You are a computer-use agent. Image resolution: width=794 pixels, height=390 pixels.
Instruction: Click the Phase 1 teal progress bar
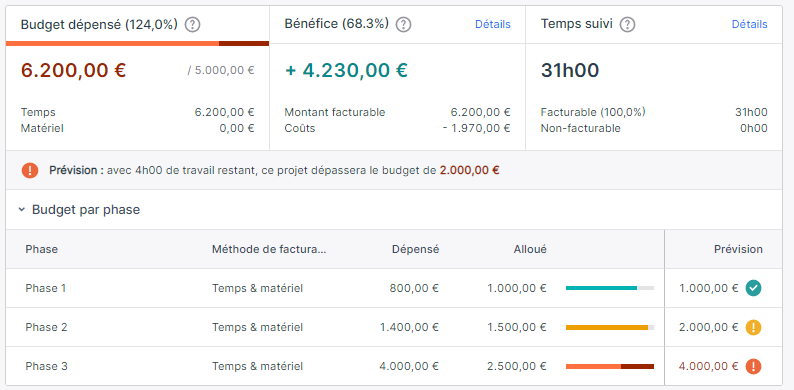click(x=610, y=288)
